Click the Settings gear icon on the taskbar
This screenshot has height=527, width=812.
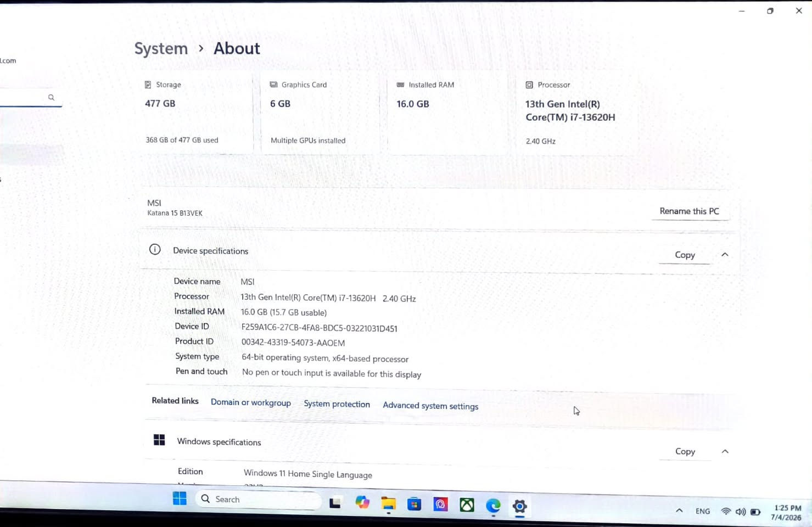coord(519,506)
